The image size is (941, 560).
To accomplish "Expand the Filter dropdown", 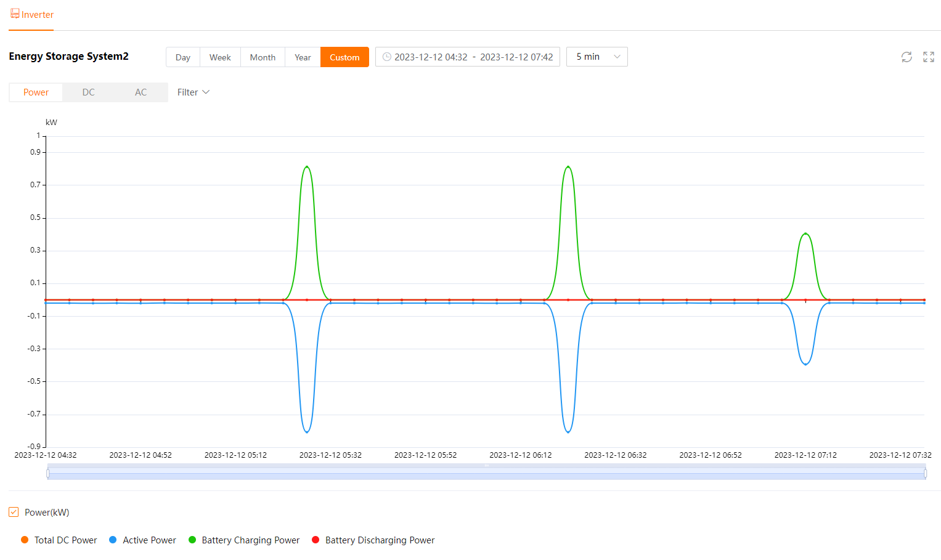I will pos(193,92).
